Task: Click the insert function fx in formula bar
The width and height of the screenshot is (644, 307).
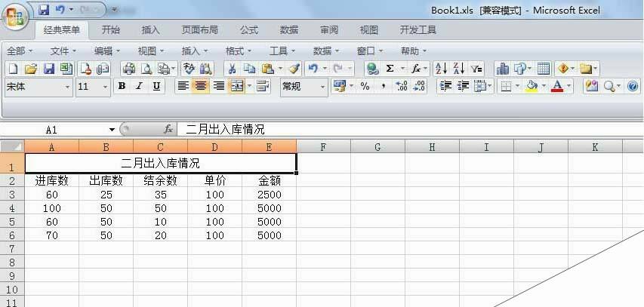Action: tap(168, 130)
